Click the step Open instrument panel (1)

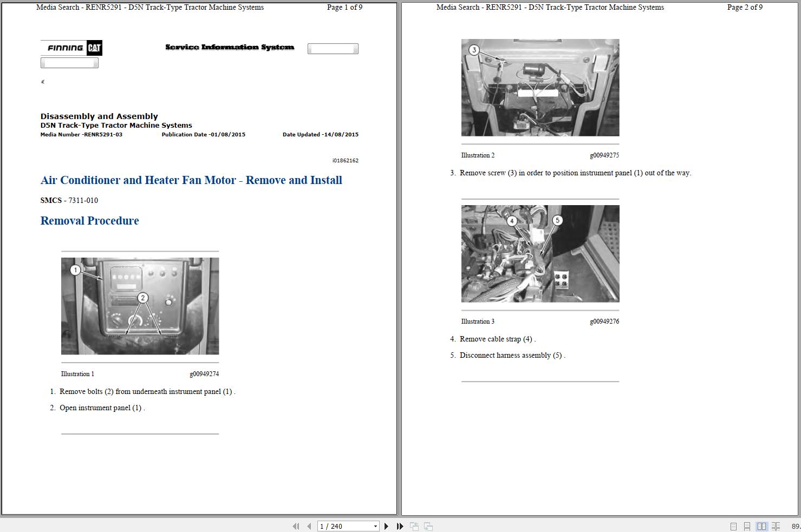102,408
